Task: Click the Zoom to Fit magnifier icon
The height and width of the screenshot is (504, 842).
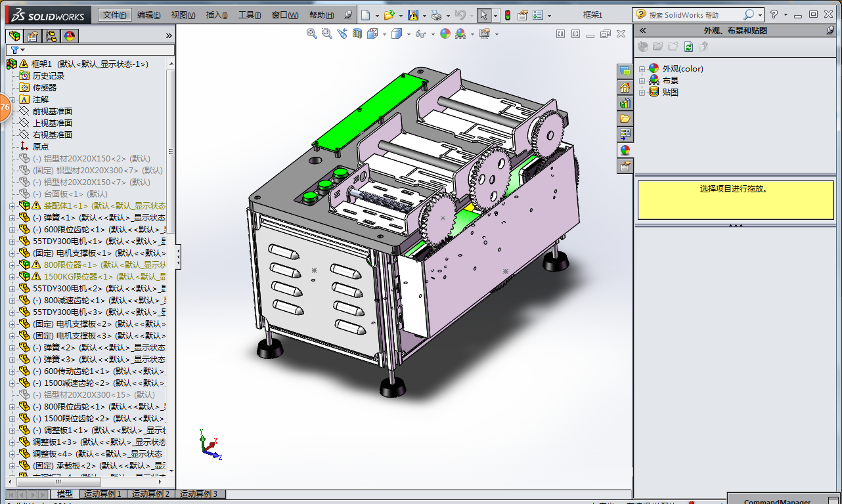Action: pos(312,33)
